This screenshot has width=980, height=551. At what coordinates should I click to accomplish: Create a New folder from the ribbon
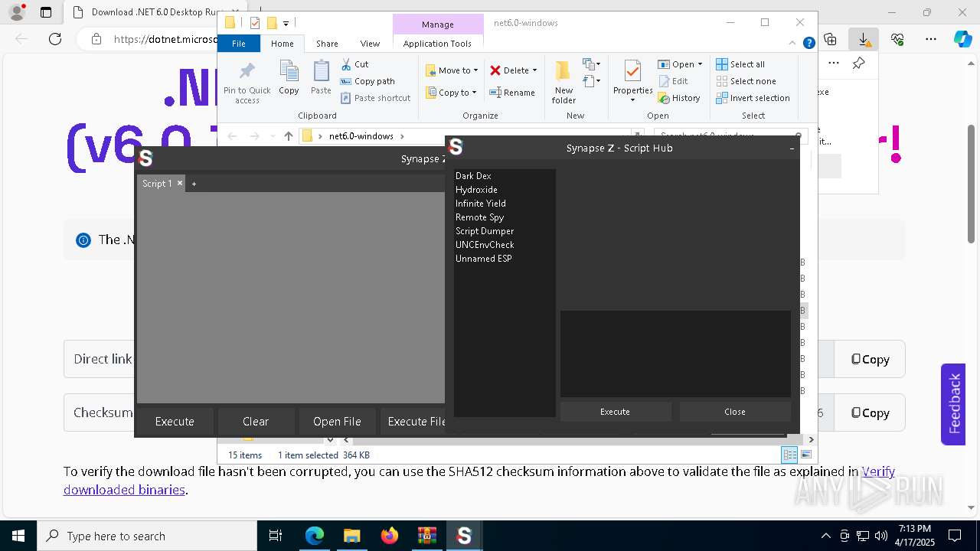point(563,82)
